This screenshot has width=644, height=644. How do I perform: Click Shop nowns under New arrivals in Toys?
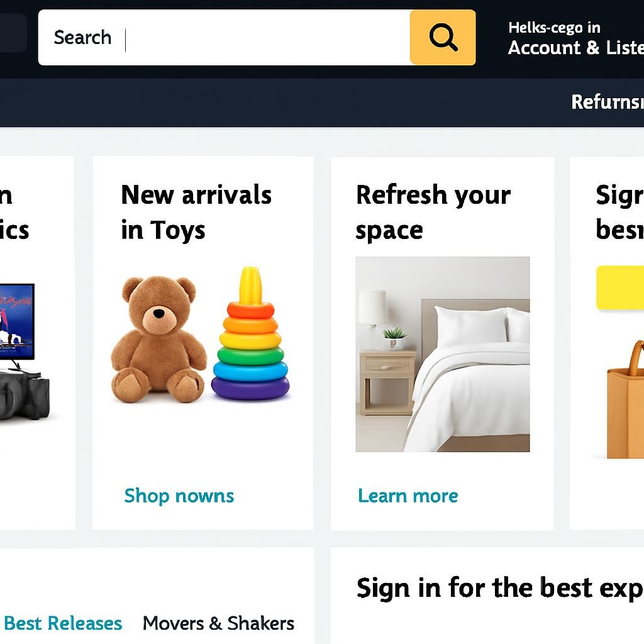pyautogui.click(x=179, y=496)
